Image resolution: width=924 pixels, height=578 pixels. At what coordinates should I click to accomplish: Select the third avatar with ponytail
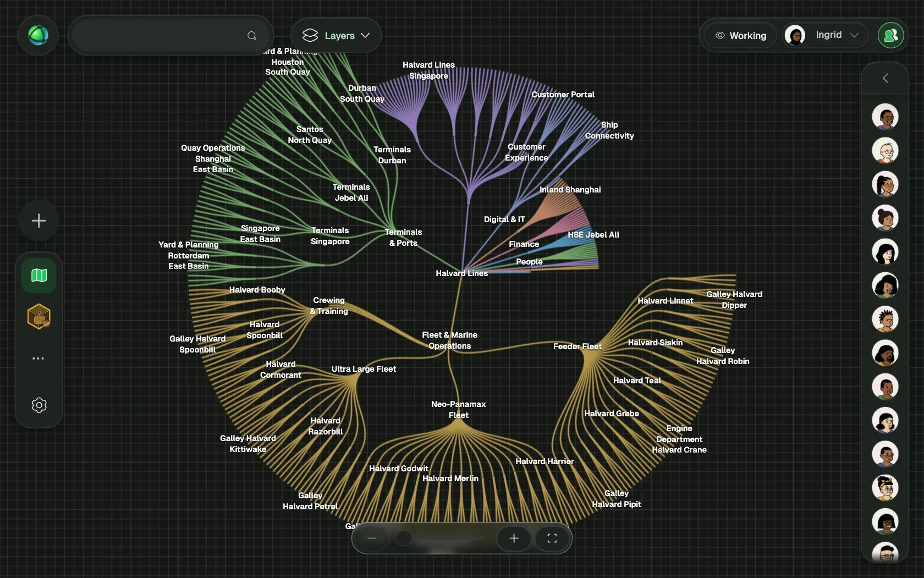click(885, 184)
